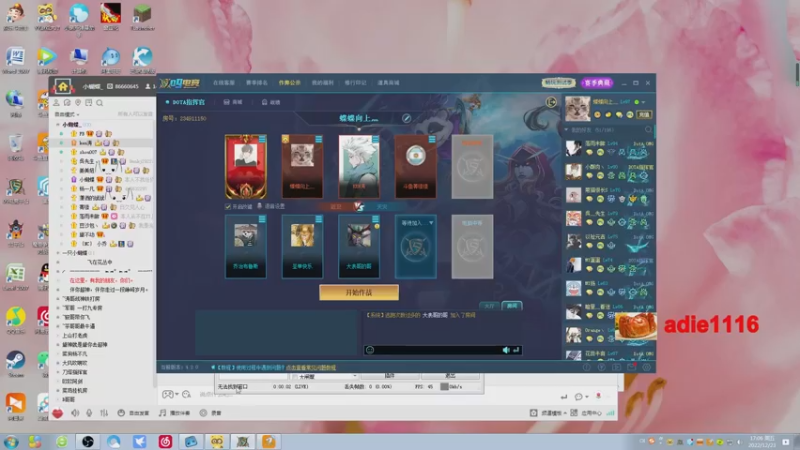The height and width of the screenshot is (450, 800).
Task: Open the 道具商城 nav tab
Action: 388,83
